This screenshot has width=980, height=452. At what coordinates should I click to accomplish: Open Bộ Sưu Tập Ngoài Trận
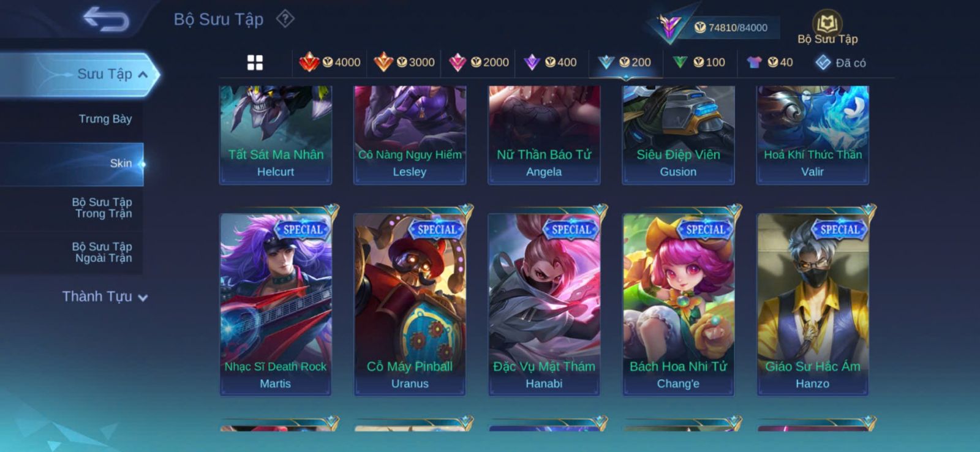[102, 252]
